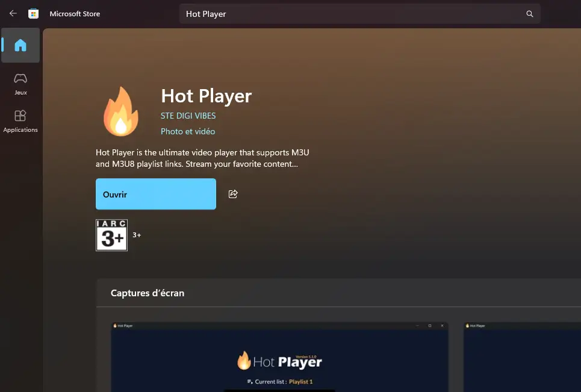Click the search magnifier icon
The width and height of the screenshot is (581, 392).
(529, 14)
